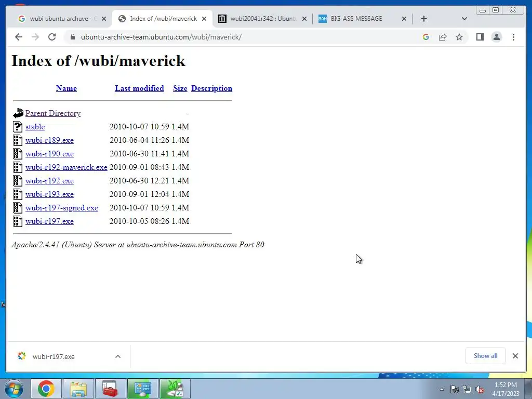Go back to the previous page
Viewport: 532px width, 399px height.
(19, 37)
